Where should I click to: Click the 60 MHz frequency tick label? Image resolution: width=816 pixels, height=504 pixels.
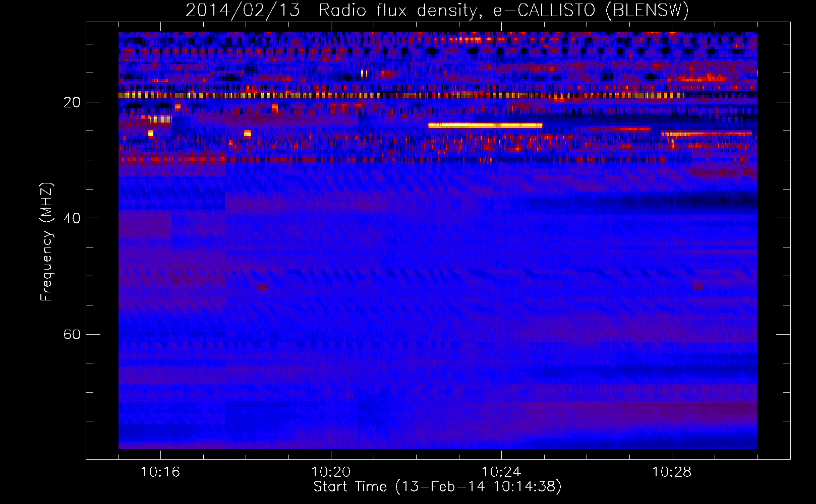tap(72, 334)
